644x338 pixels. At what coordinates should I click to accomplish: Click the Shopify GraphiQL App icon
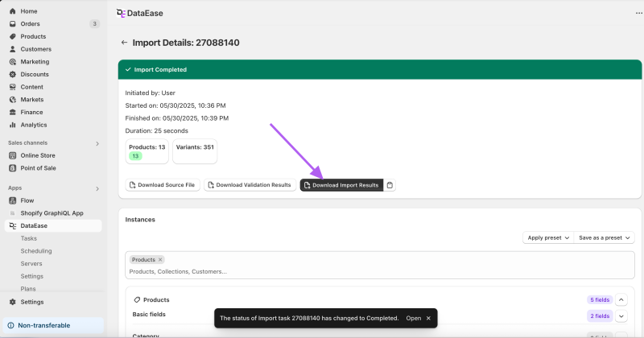(x=13, y=213)
